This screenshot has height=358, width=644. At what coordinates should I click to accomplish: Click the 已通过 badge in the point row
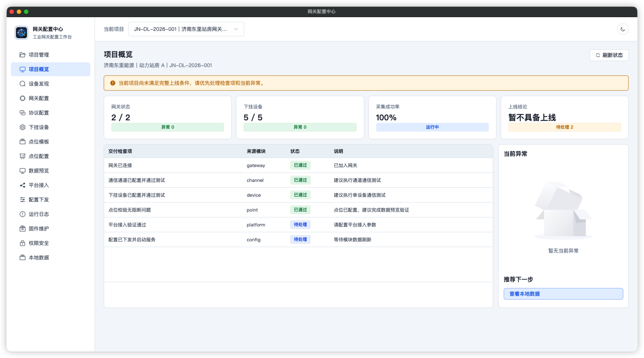pos(300,210)
